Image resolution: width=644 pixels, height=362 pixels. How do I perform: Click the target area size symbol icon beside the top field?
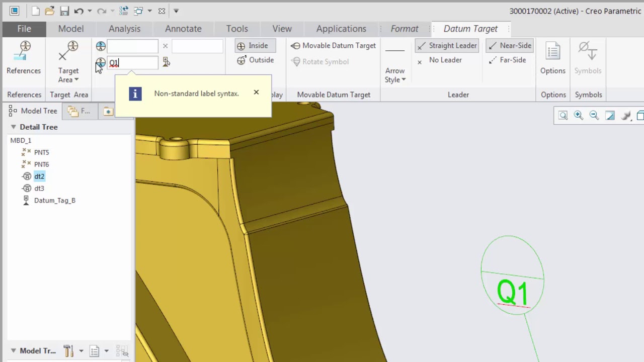click(x=101, y=46)
